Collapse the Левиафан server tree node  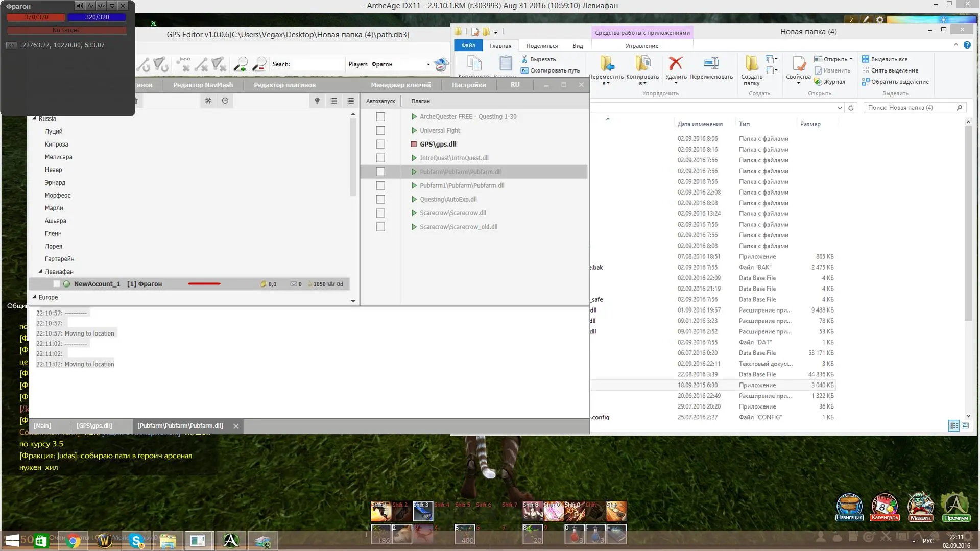40,272
